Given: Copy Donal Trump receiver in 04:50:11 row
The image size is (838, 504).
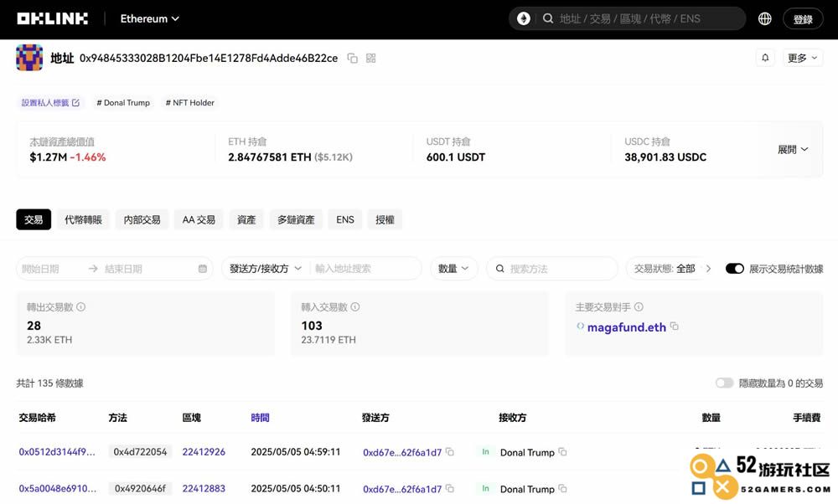Looking at the screenshot, I should pos(563,489).
